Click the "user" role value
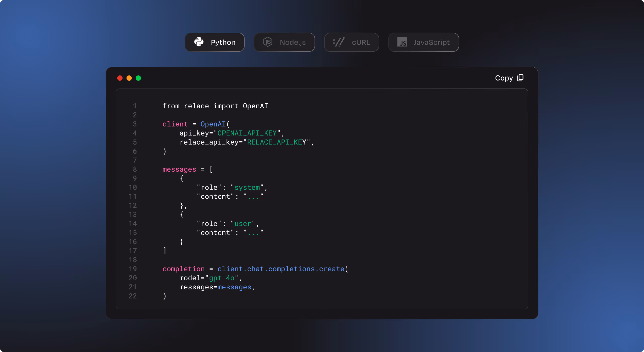This screenshot has width=644, height=352. (243, 224)
